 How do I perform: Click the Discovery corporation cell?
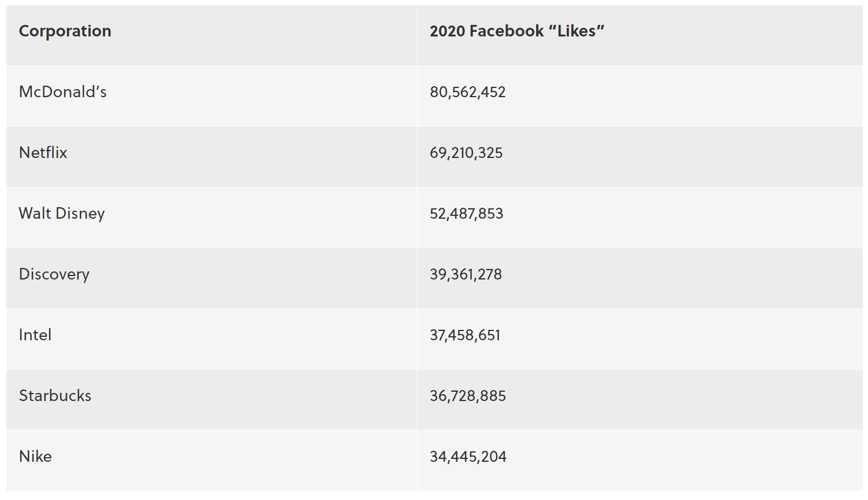click(54, 274)
